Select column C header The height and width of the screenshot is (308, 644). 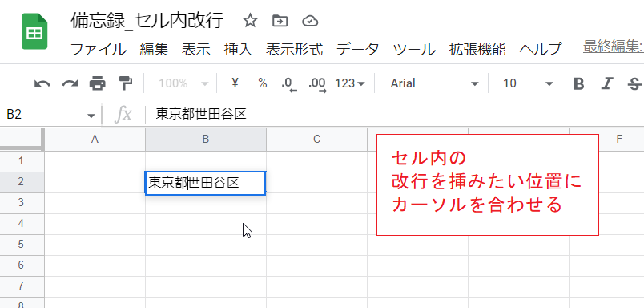coord(316,139)
